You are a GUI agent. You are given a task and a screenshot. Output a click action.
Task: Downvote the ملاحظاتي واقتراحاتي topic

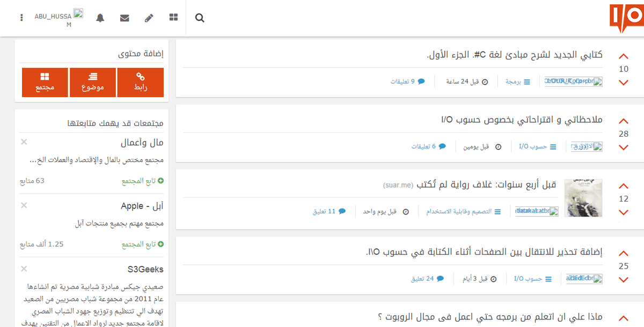[x=623, y=147]
